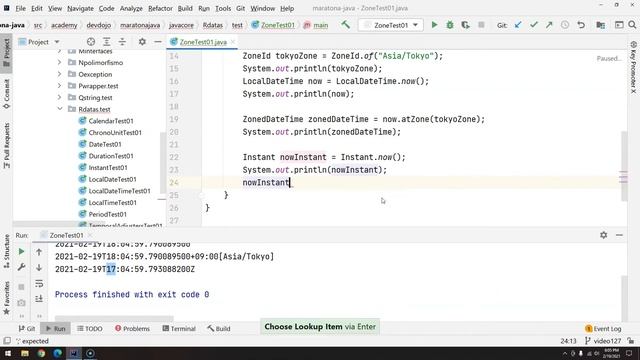
Task: Show Git history clock icon
Action: tap(565, 25)
